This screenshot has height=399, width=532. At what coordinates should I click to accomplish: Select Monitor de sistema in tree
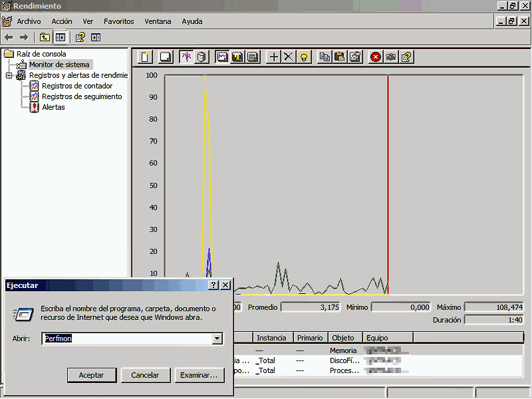click(59, 65)
